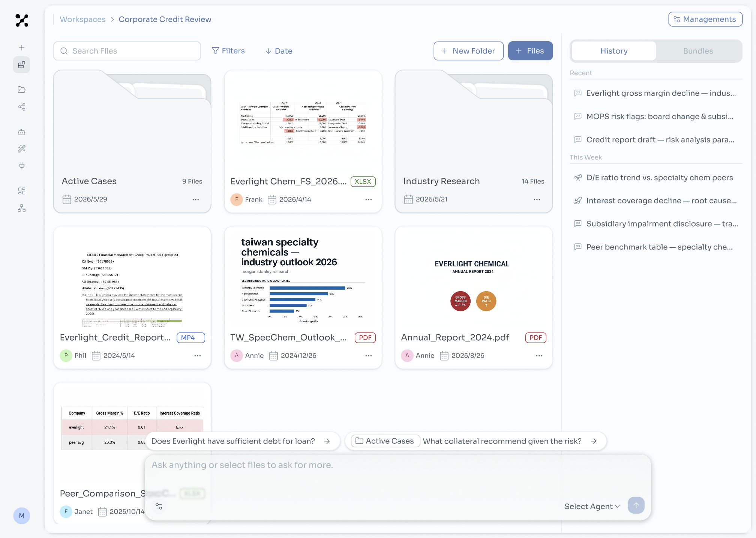The height and width of the screenshot is (538, 756).
Task: Click rocket icon beside Interest coverage decline
Action: coord(578,201)
